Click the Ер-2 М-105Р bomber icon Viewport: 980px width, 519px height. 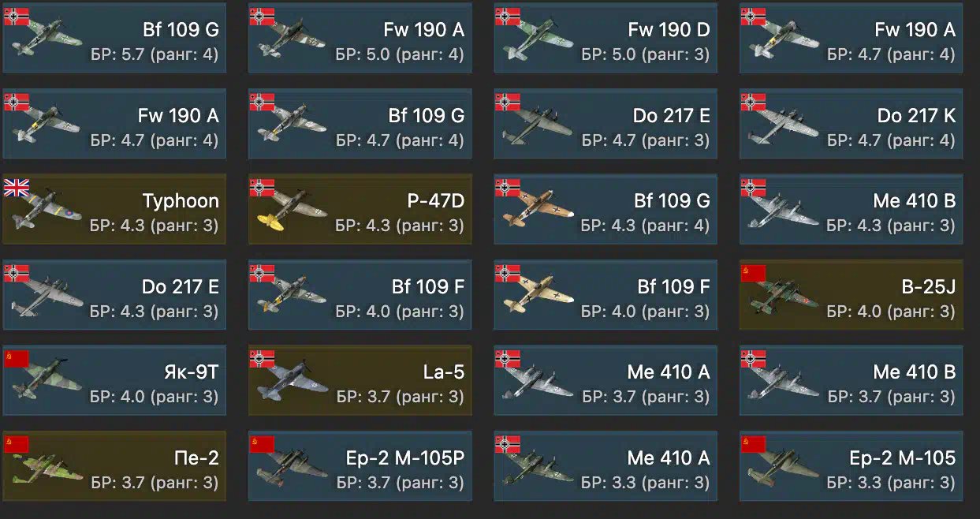click(292, 467)
